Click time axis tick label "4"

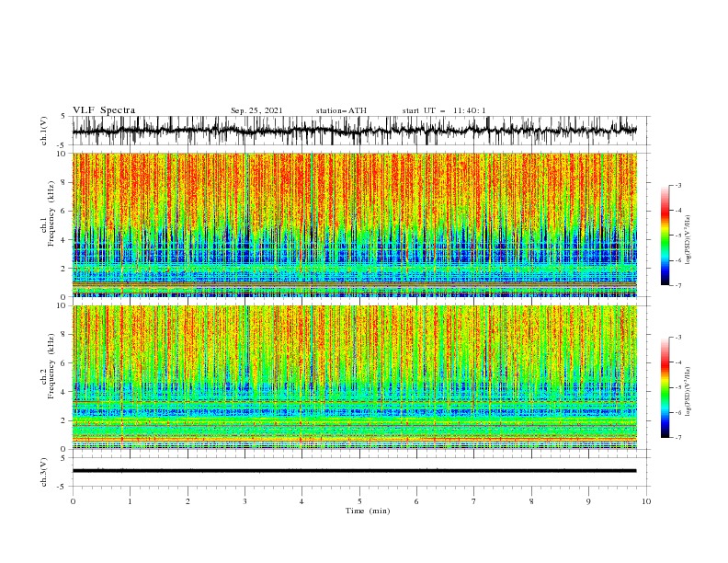[302, 501]
